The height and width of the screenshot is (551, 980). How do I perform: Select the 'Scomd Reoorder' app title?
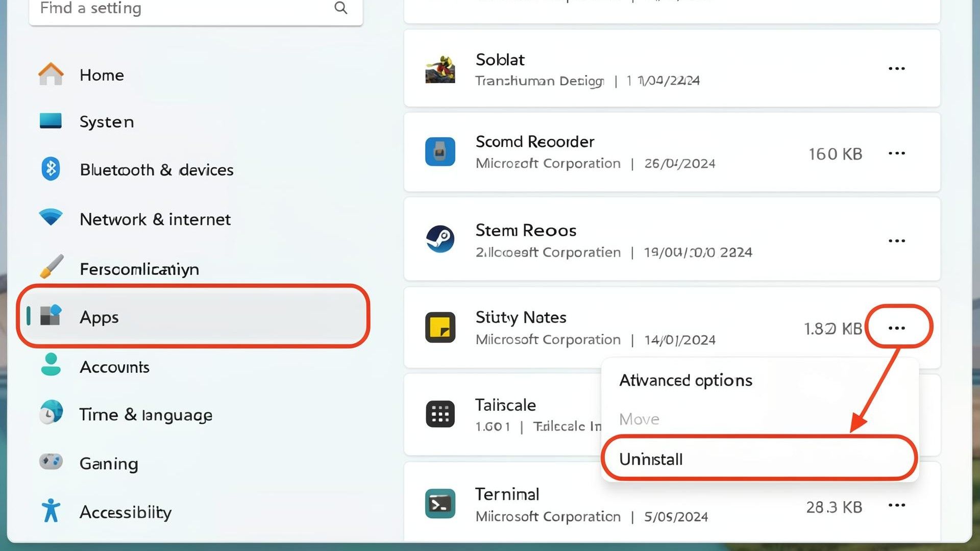coord(534,141)
